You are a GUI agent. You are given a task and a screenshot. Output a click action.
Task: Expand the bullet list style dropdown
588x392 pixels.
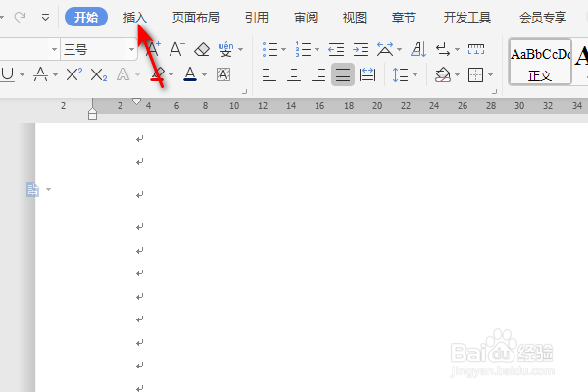point(283,50)
